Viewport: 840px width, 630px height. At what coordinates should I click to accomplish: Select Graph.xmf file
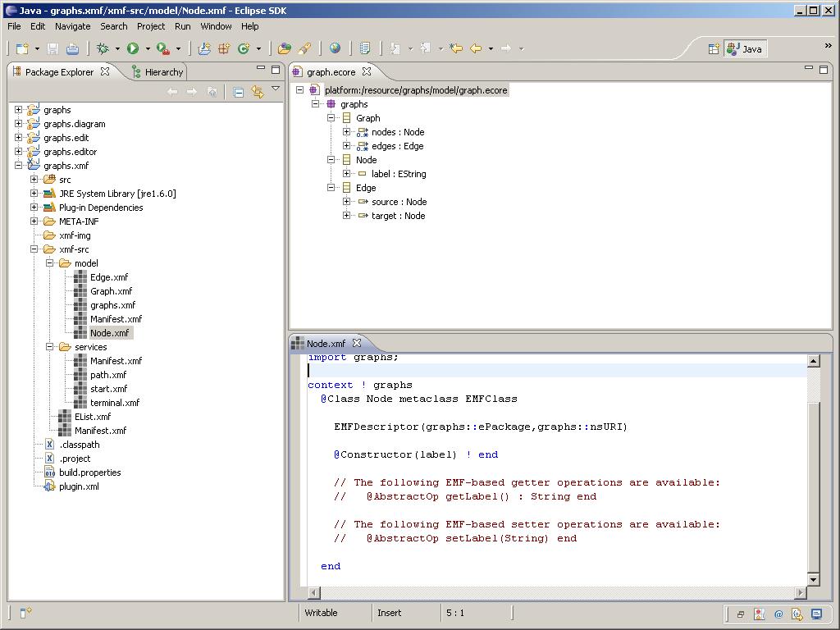tap(111, 291)
